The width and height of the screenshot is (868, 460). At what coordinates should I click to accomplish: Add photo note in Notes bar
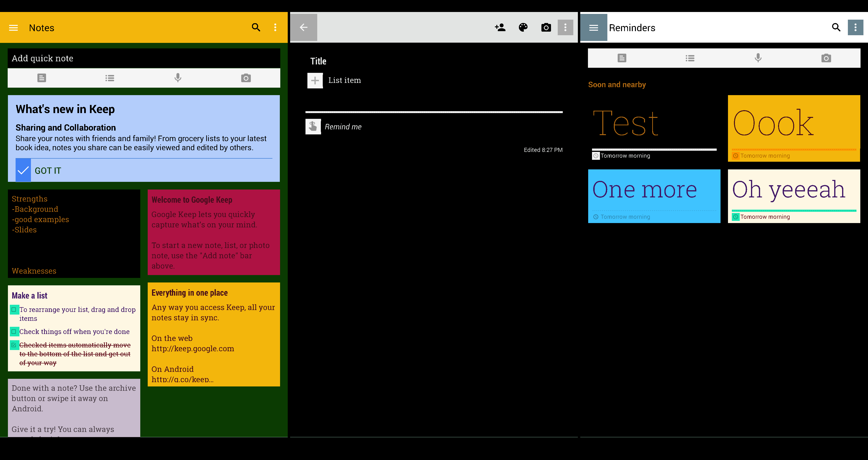coord(246,78)
